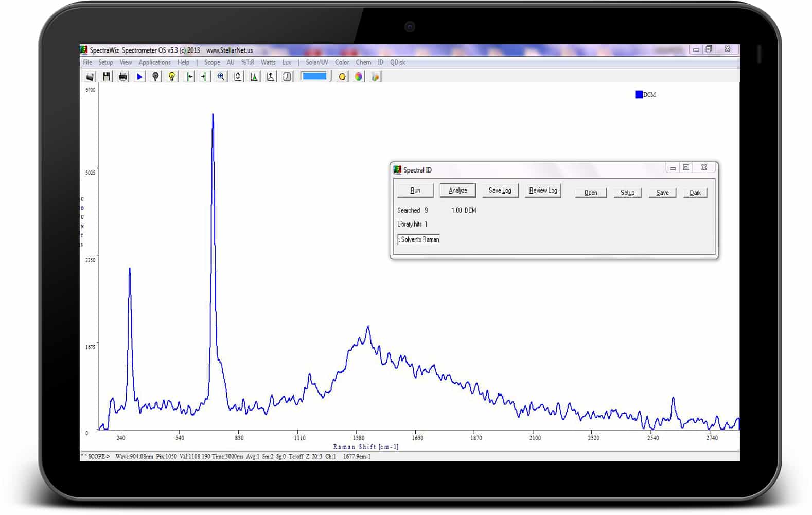Click the peak find icon
The height and width of the screenshot is (515, 812).
[x=254, y=77]
